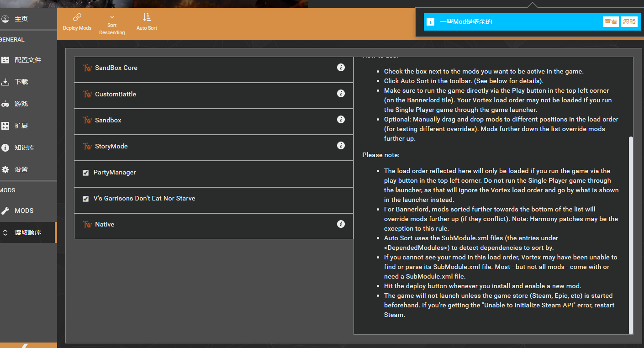
Task: Go to the 配置文件 page
Action: tap(28, 60)
